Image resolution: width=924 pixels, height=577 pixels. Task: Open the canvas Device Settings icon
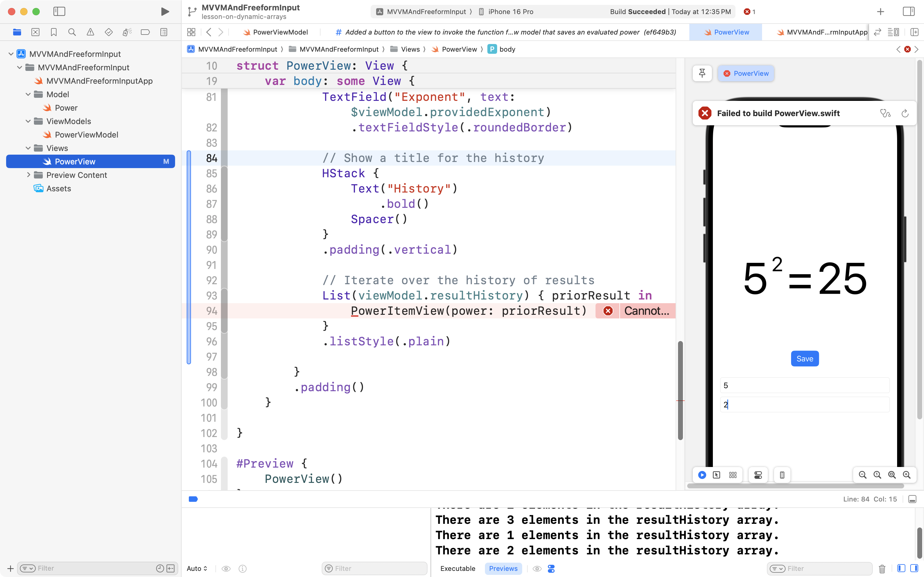point(758,475)
